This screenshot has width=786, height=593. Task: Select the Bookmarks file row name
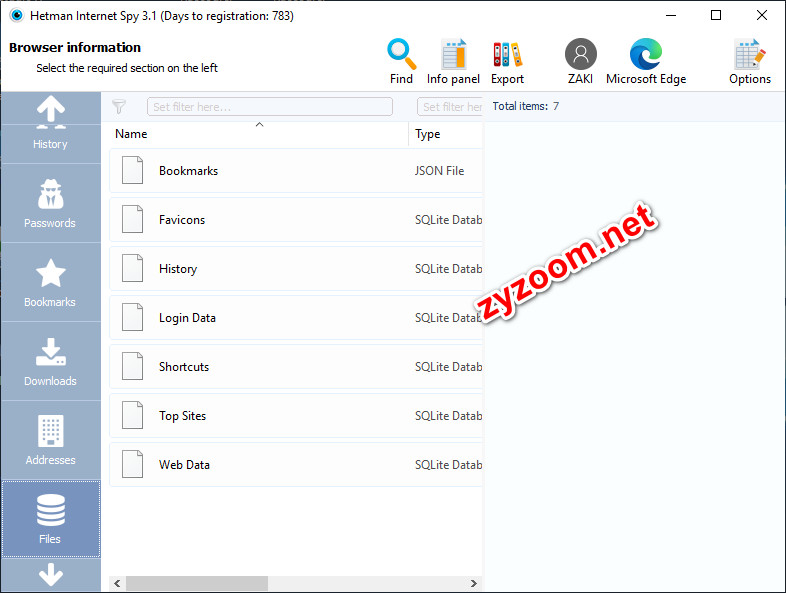pyautogui.click(x=188, y=171)
